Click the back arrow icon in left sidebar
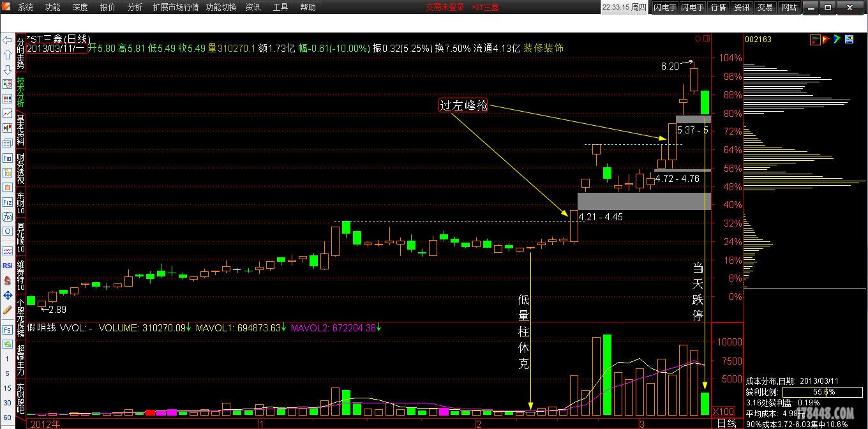Screen dimensions: 868x429 7,40
